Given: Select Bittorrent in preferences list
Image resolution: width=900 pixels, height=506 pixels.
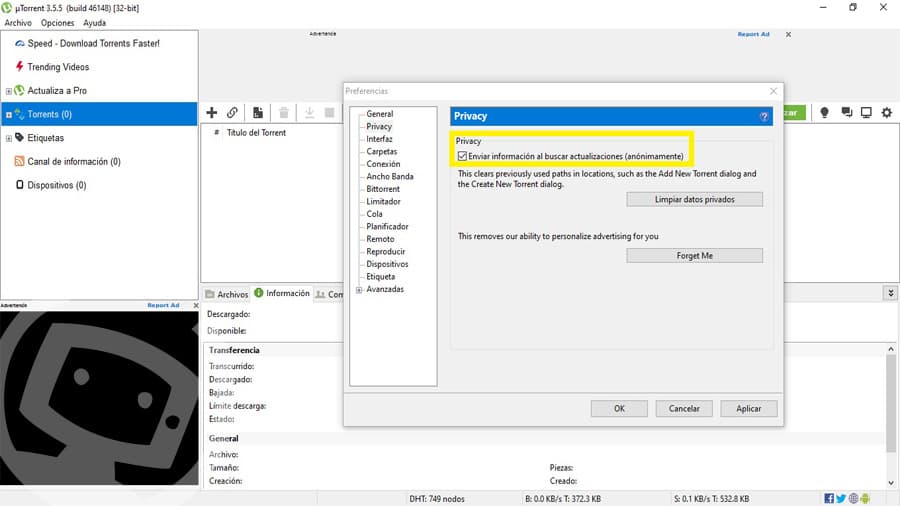Looking at the screenshot, I should 383,189.
